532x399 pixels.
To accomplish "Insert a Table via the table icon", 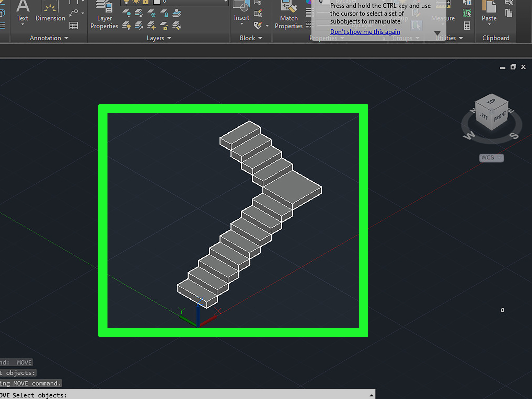I will coord(74,26).
